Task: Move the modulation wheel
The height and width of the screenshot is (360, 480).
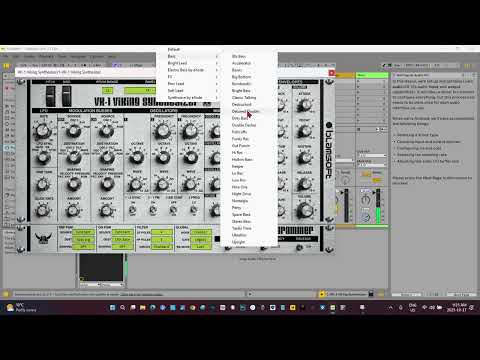Action: coord(67,96)
